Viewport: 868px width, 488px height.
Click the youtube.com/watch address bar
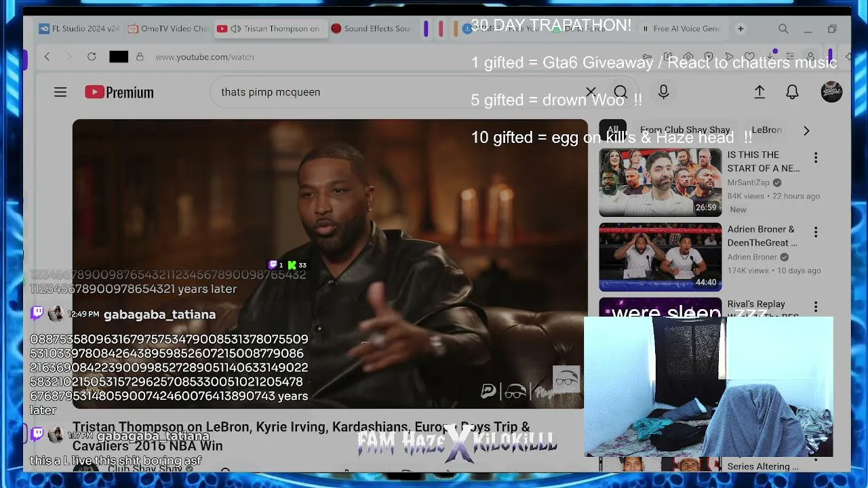(x=205, y=57)
